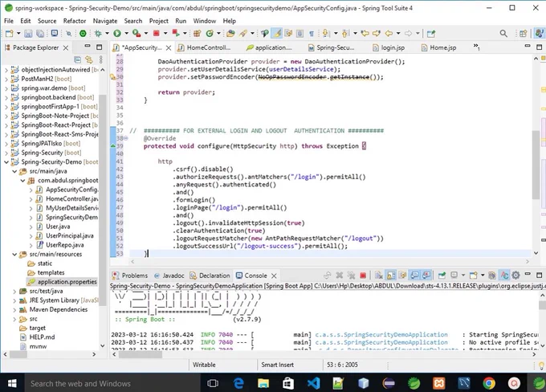Click the Previous Annotation arrow icon
This screenshot has width=546, height=392.
(345, 34)
